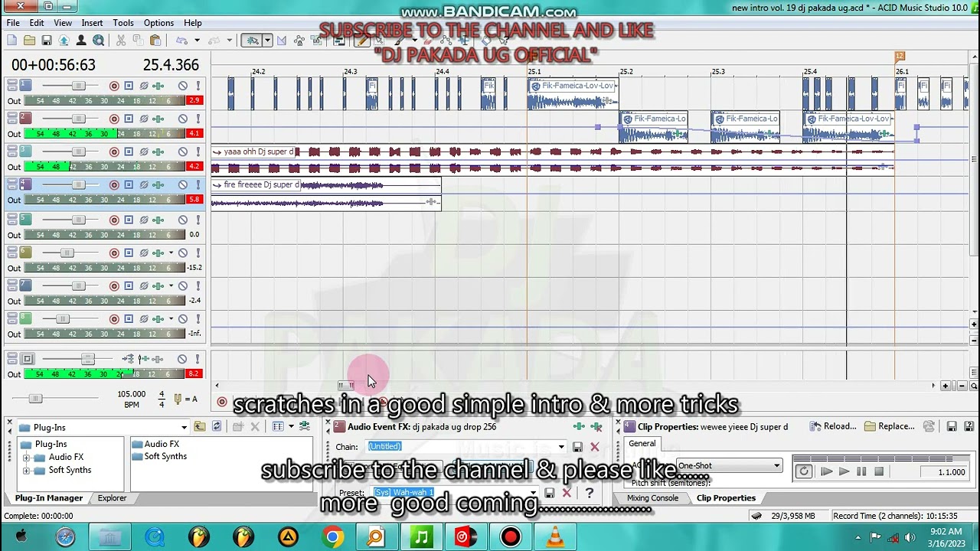Toggle track 2 phase invert
Viewport: 980px width, 551px height.
pyautogui.click(x=143, y=119)
